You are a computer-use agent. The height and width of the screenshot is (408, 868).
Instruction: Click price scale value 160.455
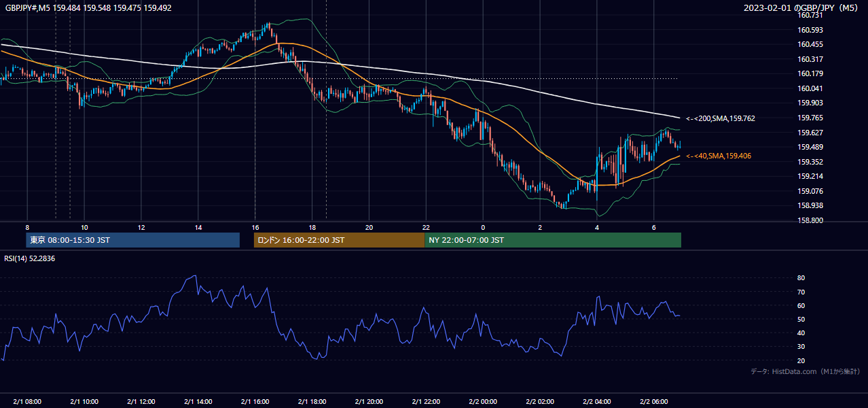coord(810,44)
